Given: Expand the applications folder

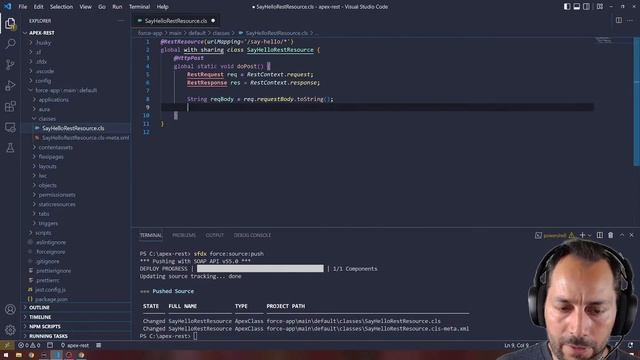Looking at the screenshot, I should coord(53,100).
